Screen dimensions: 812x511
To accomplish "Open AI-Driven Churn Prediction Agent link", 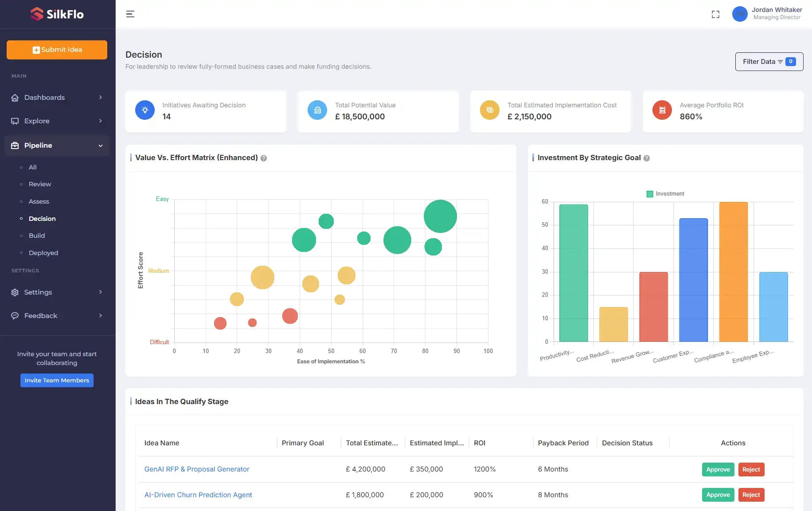I will click(198, 495).
